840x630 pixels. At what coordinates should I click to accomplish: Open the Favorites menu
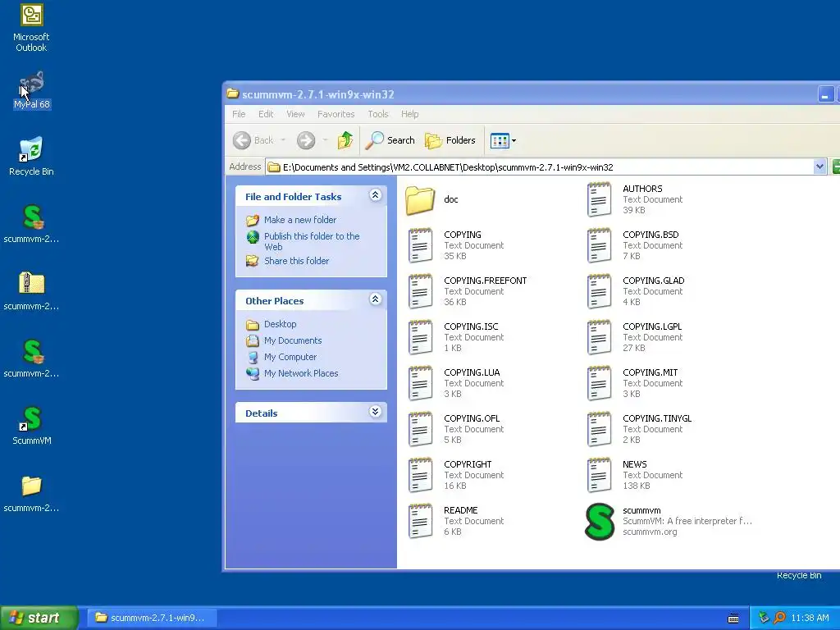(x=336, y=114)
